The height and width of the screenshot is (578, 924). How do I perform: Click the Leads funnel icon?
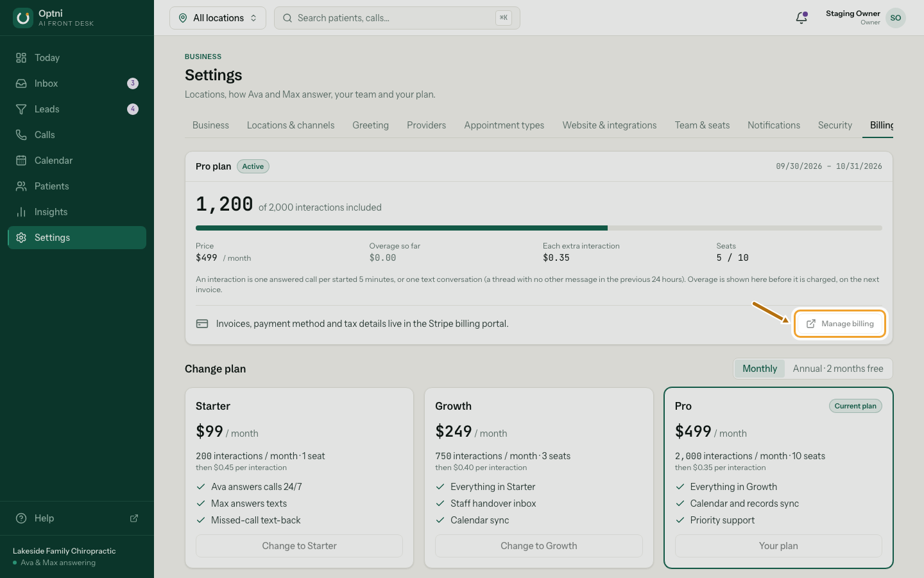(21, 109)
